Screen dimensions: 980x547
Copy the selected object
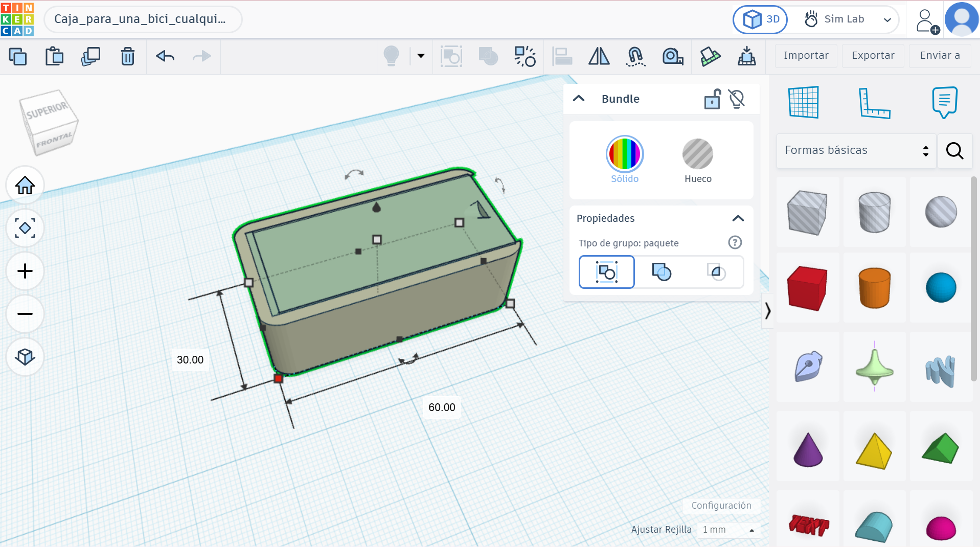tap(18, 56)
